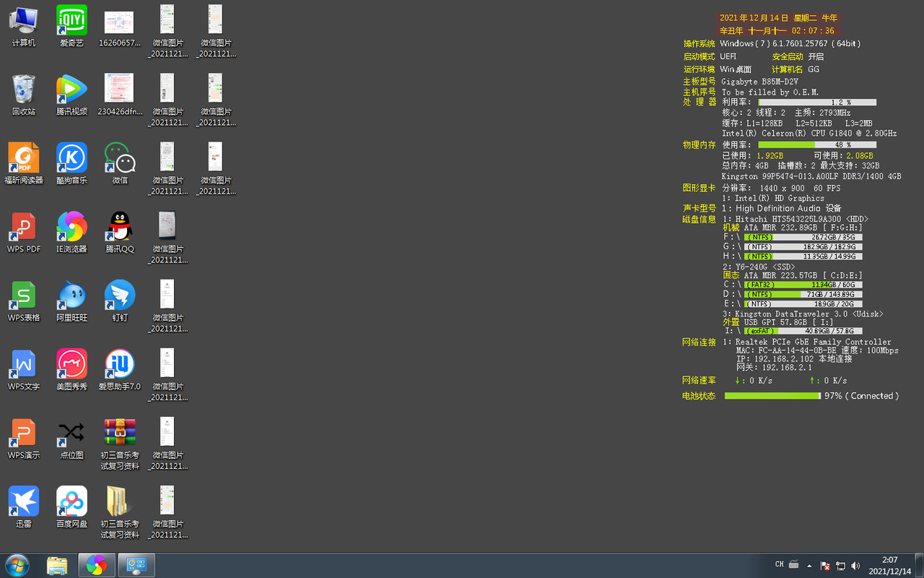The height and width of the screenshot is (578, 924).
Task: Switch to the system info tool taskbar button
Action: (x=136, y=565)
